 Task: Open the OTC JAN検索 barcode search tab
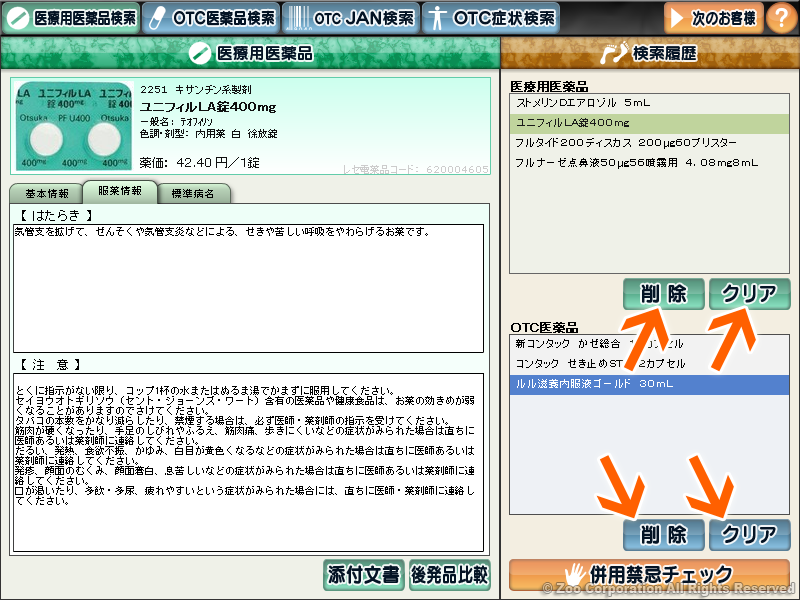(351, 18)
